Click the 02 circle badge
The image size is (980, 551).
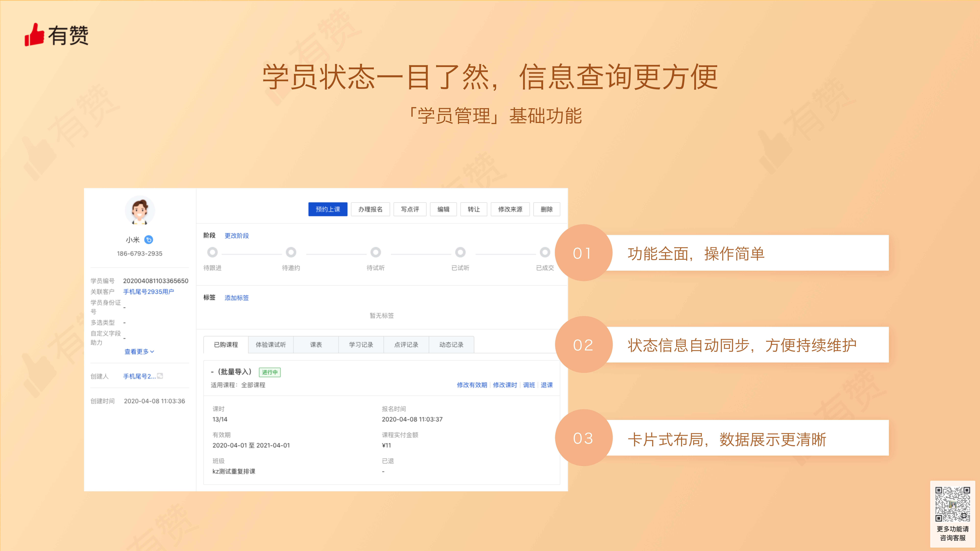(x=584, y=345)
